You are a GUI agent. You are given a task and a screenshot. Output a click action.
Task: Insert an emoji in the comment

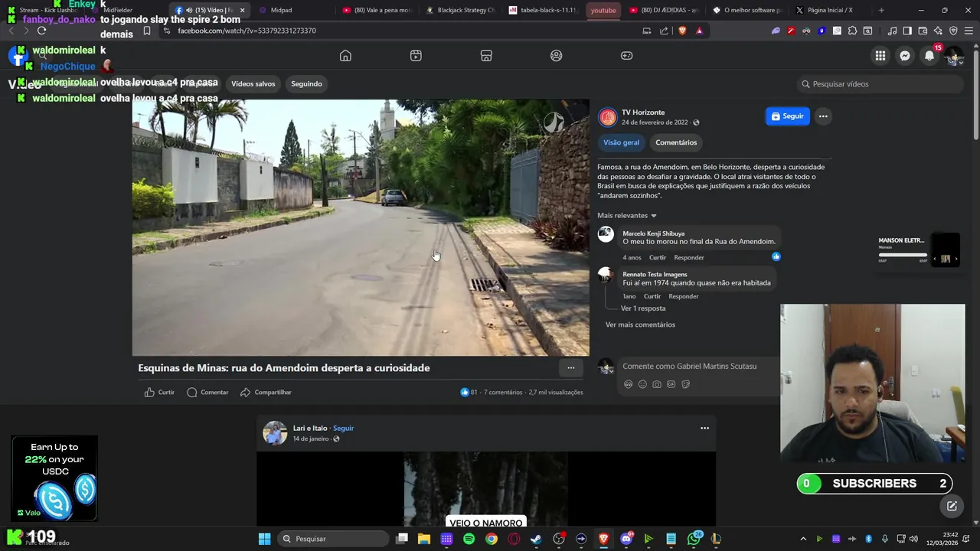pyautogui.click(x=642, y=384)
